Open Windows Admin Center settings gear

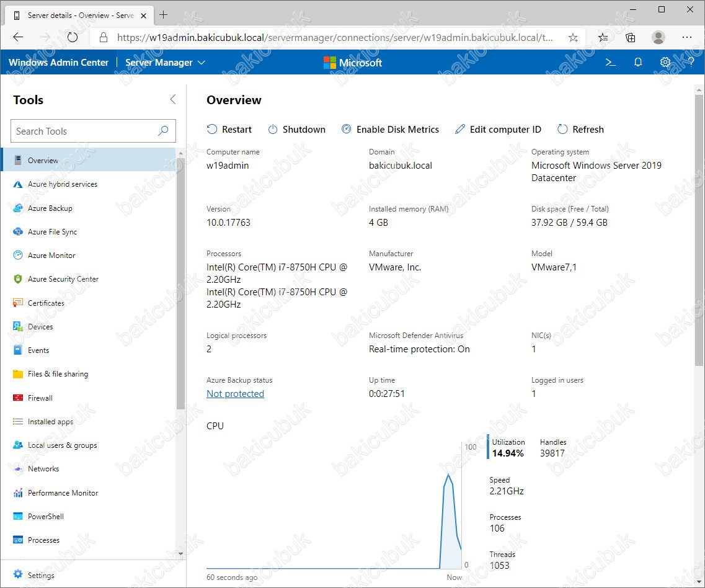pos(665,63)
